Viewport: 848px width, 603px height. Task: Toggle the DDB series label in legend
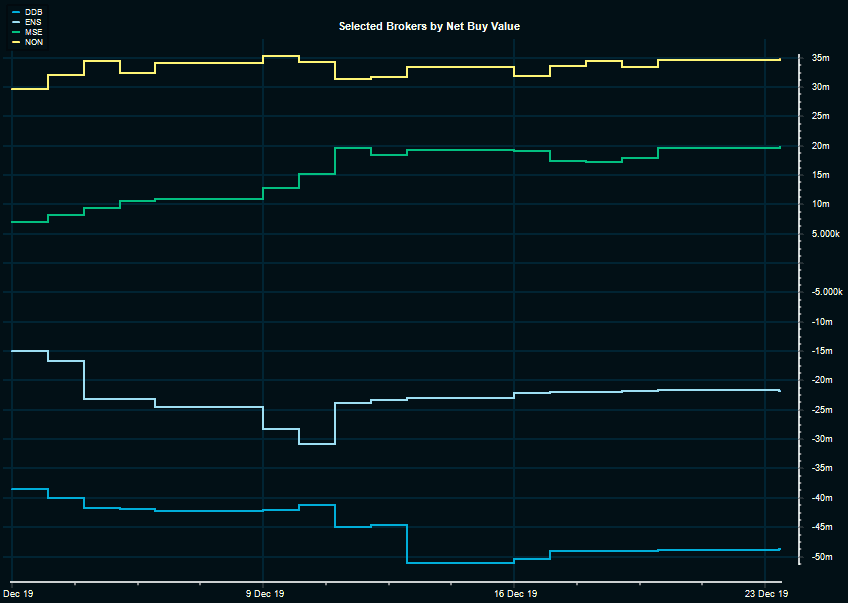point(33,12)
